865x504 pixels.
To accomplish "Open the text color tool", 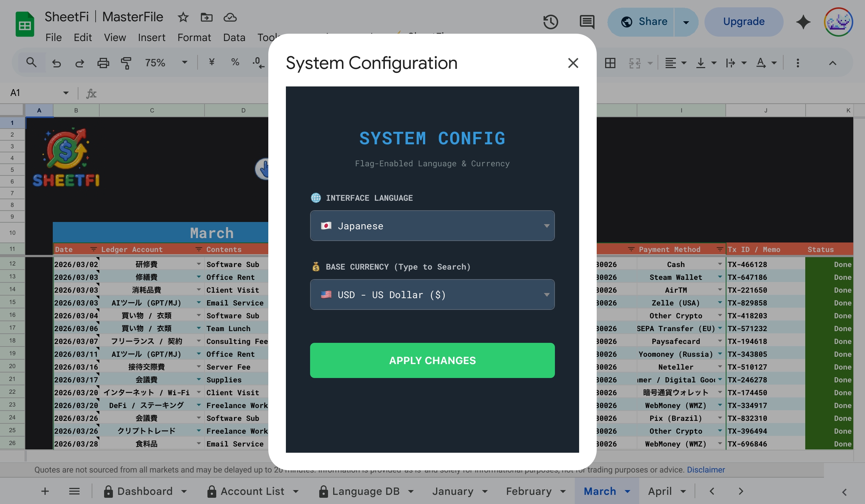I will (761, 63).
